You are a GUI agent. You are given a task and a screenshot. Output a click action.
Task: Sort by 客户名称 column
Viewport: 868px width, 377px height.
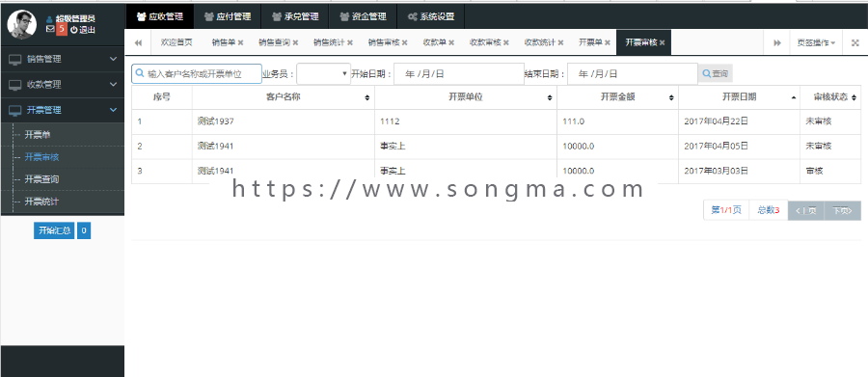click(x=284, y=96)
